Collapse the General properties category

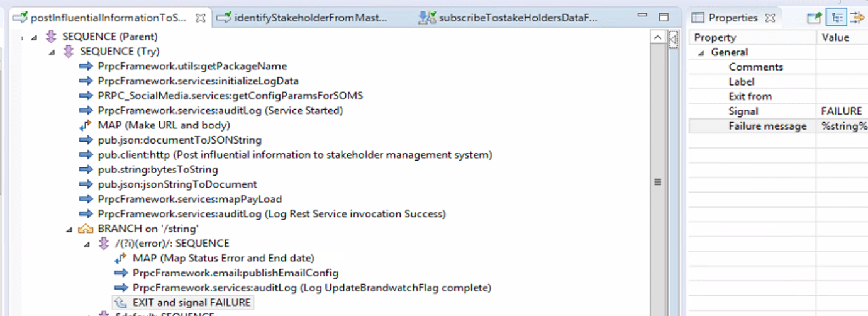click(x=701, y=53)
